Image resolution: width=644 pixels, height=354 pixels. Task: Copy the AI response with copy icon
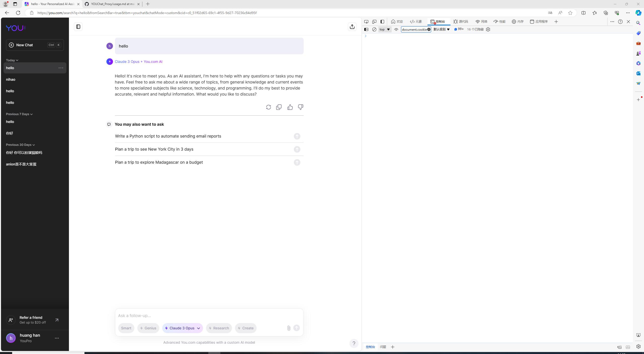[279, 107]
